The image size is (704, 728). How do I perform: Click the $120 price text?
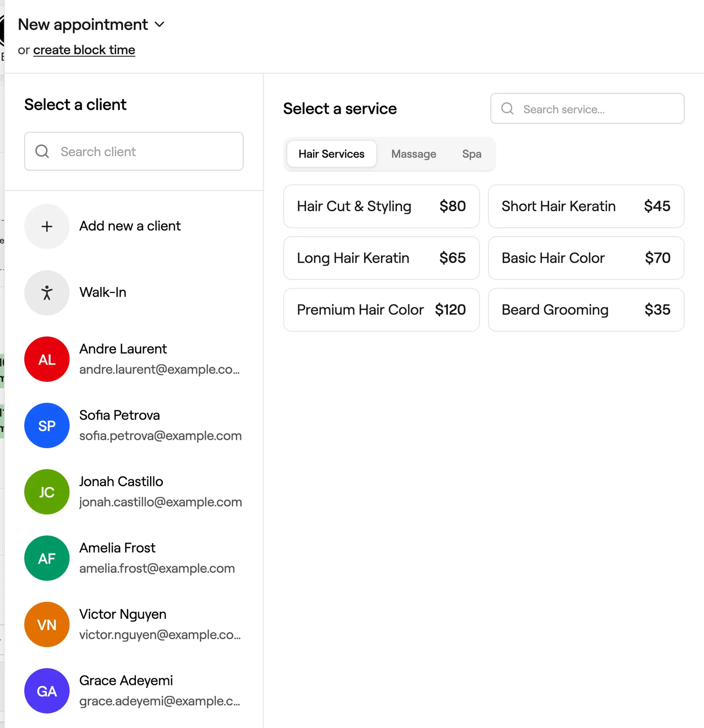[450, 310]
